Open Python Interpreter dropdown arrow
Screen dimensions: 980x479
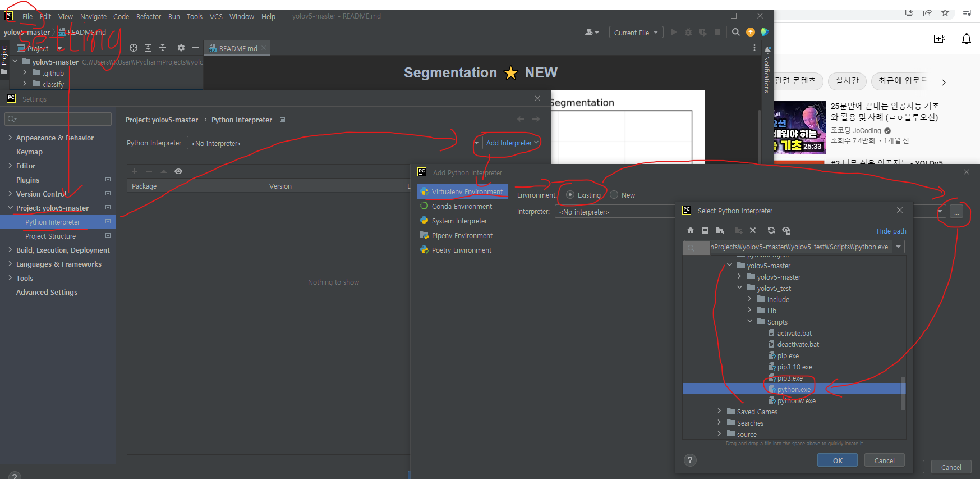coord(477,143)
